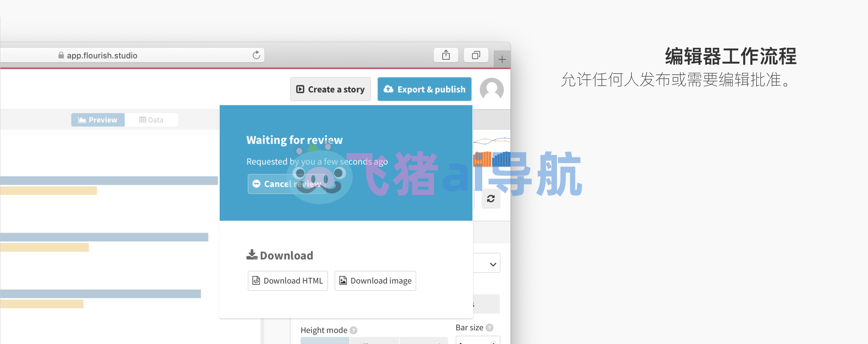This screenshot has height=344, width=868.
Task: Click the Download HTML button
Action: 287,281
